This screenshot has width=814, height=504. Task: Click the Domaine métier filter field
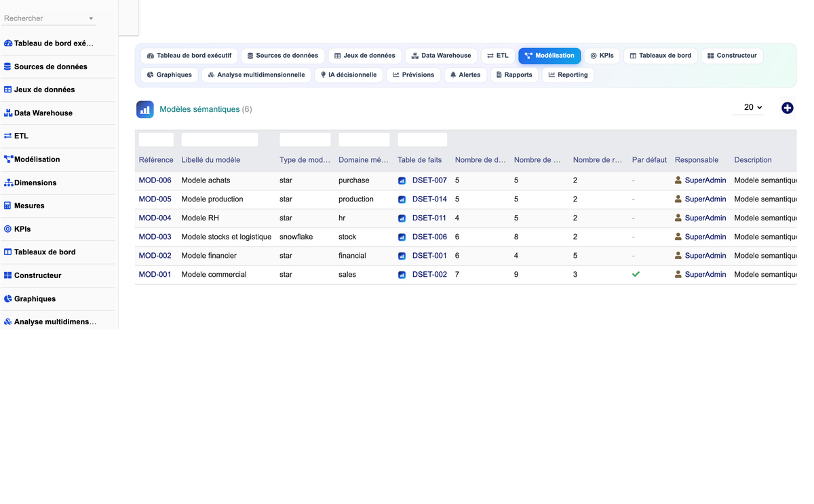coord(364,140)
